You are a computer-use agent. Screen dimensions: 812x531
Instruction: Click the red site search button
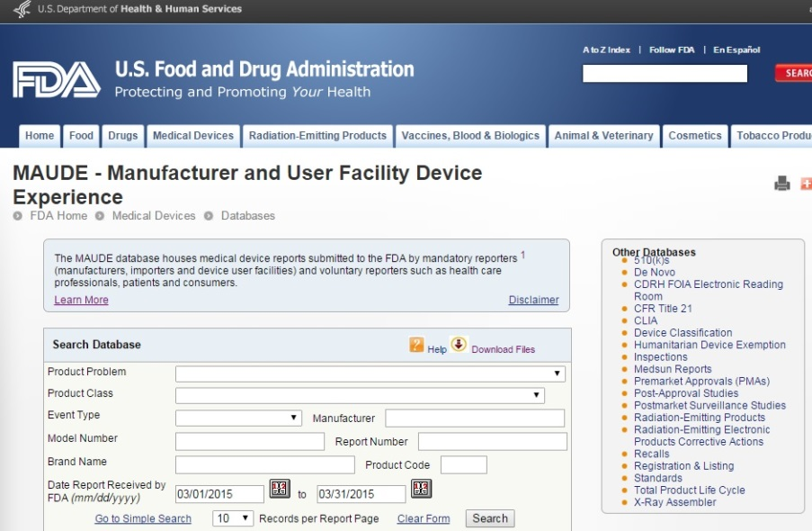[794, 73]
